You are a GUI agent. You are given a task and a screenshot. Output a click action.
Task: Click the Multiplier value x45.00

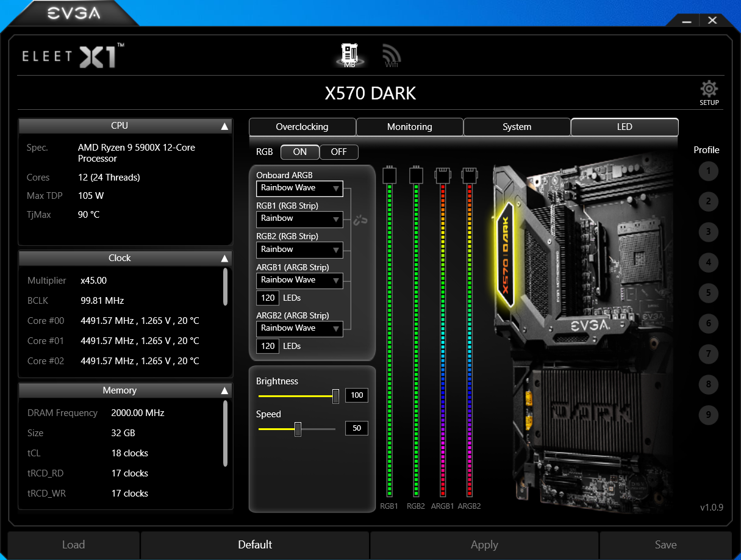coord(93,281)
